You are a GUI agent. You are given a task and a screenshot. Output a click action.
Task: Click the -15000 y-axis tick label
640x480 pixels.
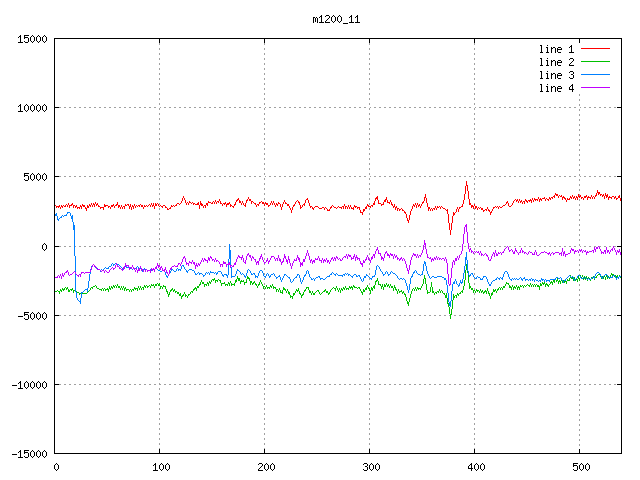coord(27,454)
